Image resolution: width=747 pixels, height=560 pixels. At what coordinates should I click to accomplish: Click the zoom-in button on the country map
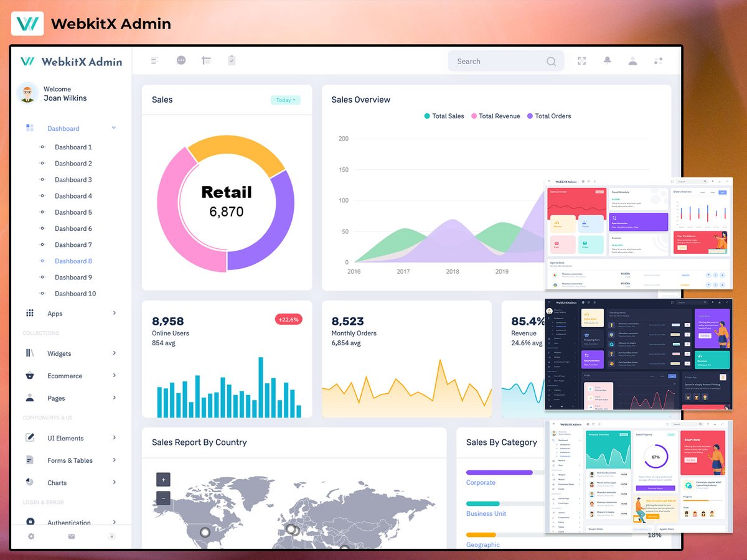coord(162,479)
